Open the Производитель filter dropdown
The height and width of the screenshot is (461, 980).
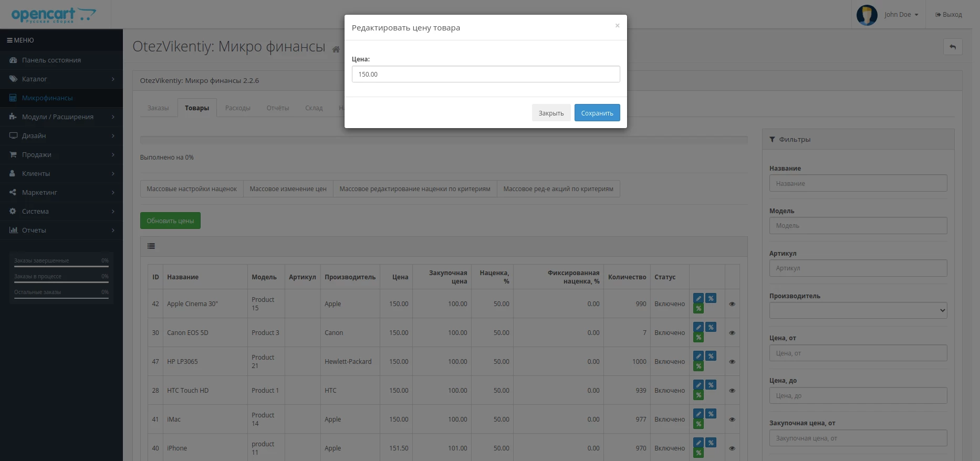pos(858,310)
